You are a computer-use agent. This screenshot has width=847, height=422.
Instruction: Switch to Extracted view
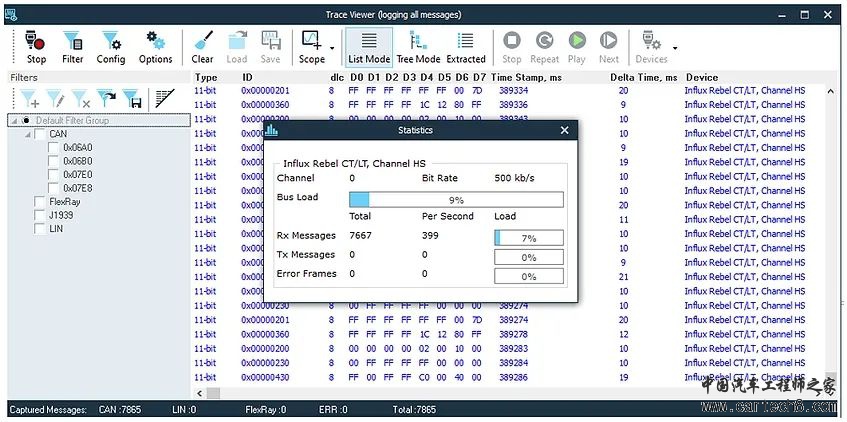(x=466, y=48)
